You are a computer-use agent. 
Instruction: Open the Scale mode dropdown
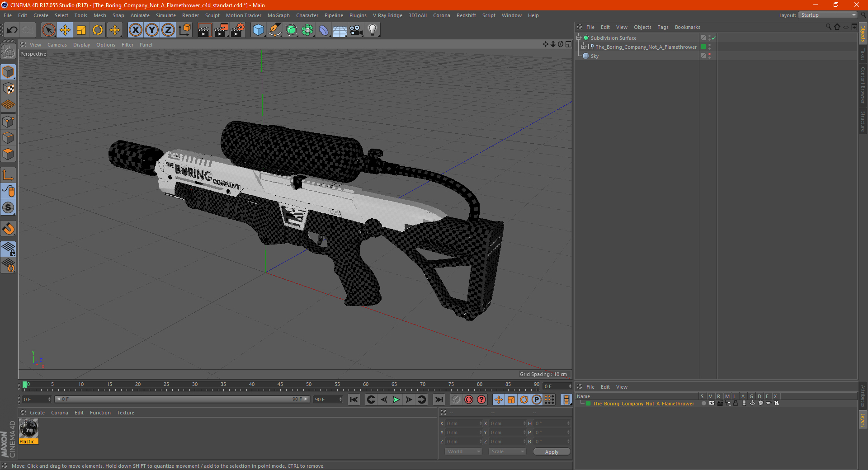[507, 451]
